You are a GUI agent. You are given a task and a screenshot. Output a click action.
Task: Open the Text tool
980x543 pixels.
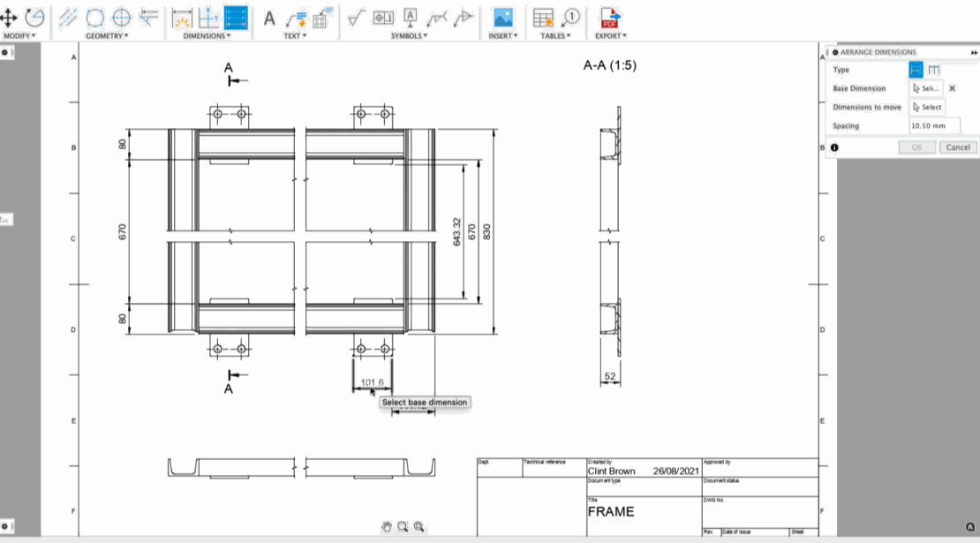point(268,19)
